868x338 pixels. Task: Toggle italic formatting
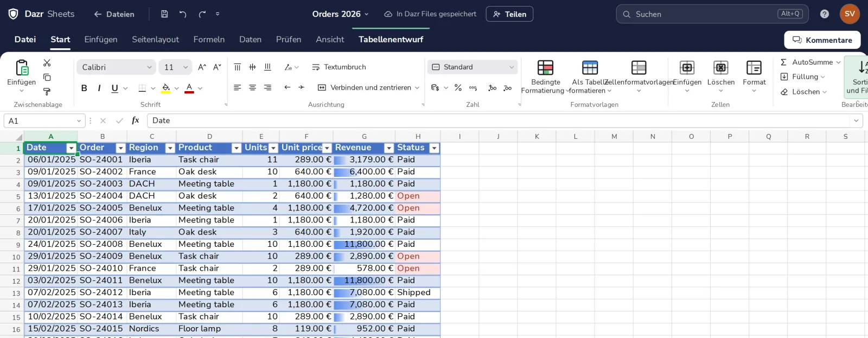99,88
